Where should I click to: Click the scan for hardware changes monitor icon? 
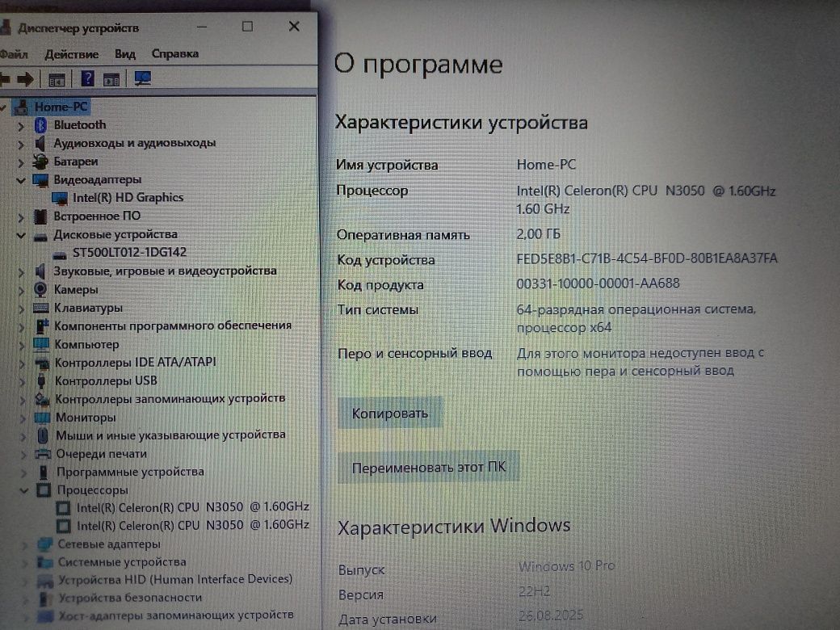coord(142,79)
